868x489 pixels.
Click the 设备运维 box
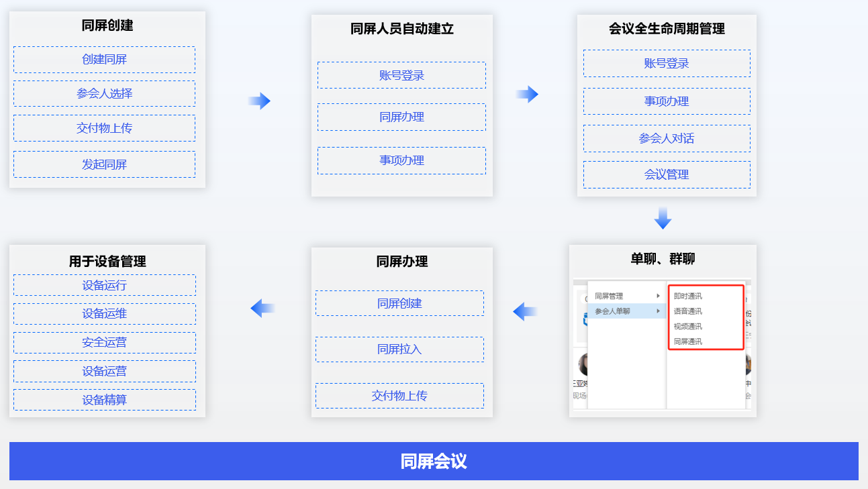point(105,314)
